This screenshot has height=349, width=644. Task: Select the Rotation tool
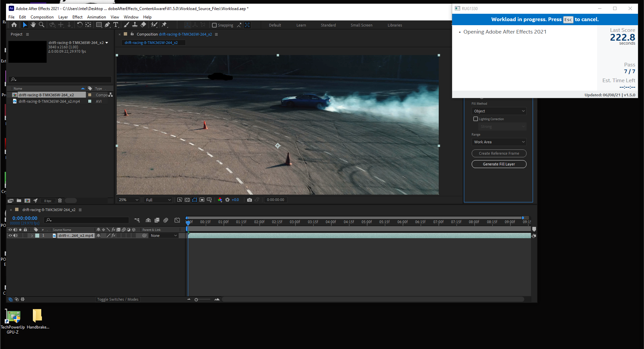[79, 25]
